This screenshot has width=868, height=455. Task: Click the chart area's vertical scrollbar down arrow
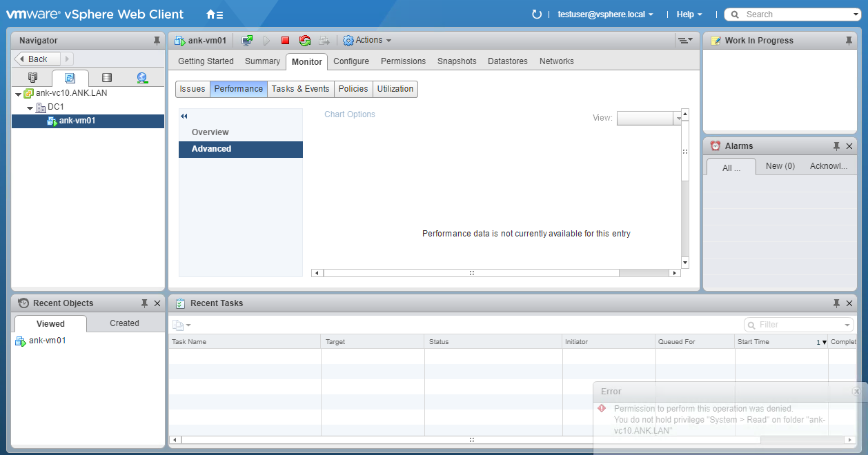(x=685, y=263)
